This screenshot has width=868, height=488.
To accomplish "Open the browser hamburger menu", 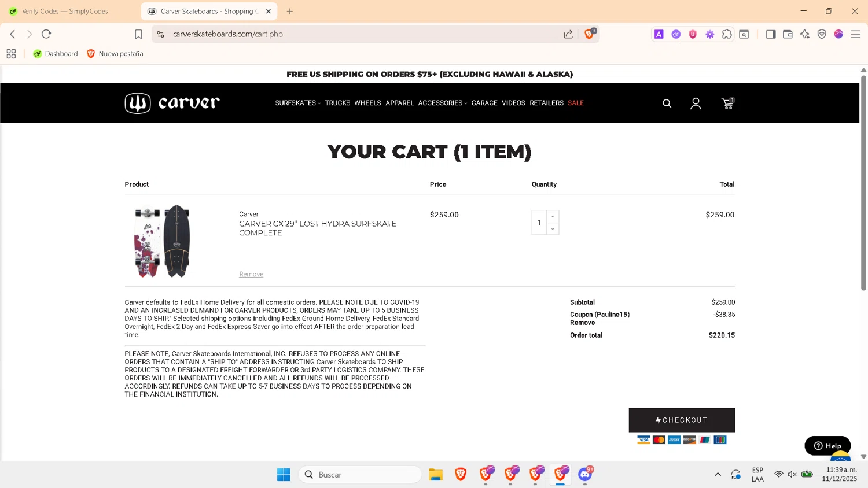I will [x=855, y=34].
